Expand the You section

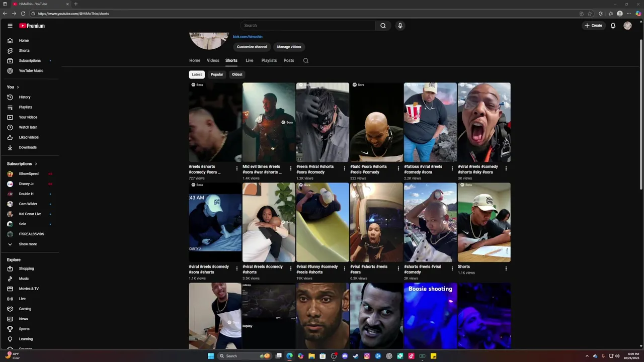click(13, 87)
